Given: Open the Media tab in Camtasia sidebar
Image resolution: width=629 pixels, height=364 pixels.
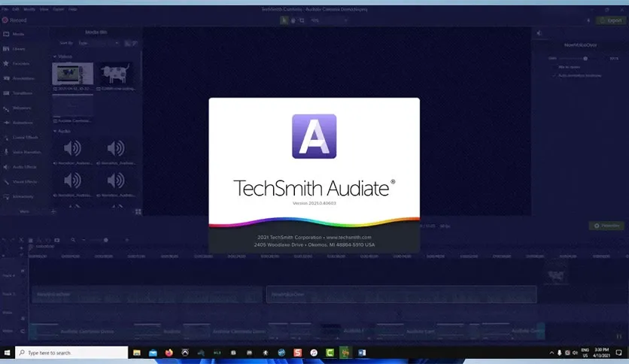Looking at the screenshot, I should pyautogui.click(x=14, y=34).
